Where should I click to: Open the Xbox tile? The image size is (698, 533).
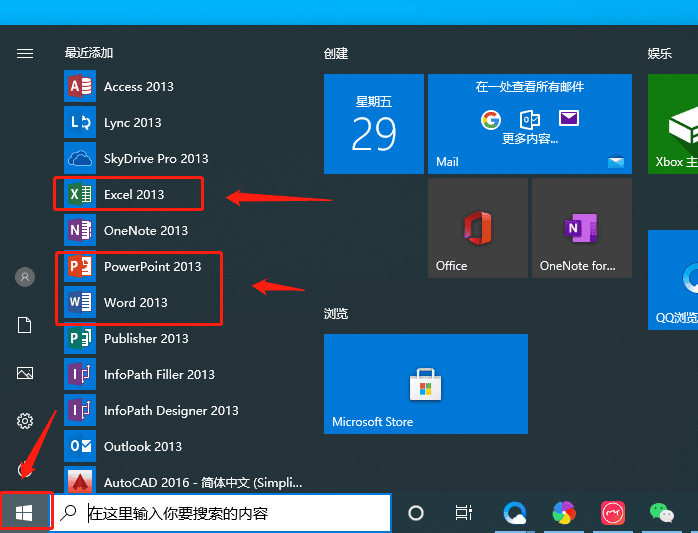(673, 124)
